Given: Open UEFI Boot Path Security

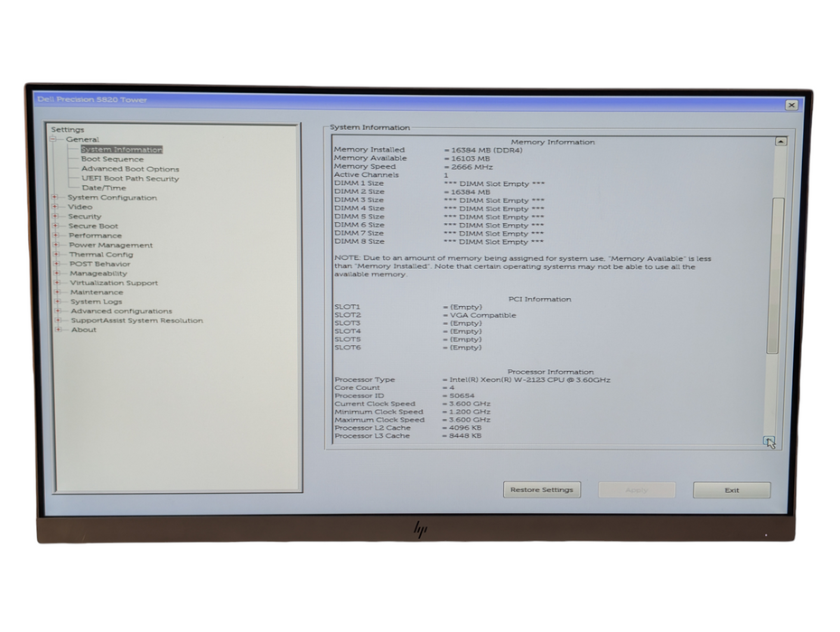Looking at the screenshot, I should (130, 179).
